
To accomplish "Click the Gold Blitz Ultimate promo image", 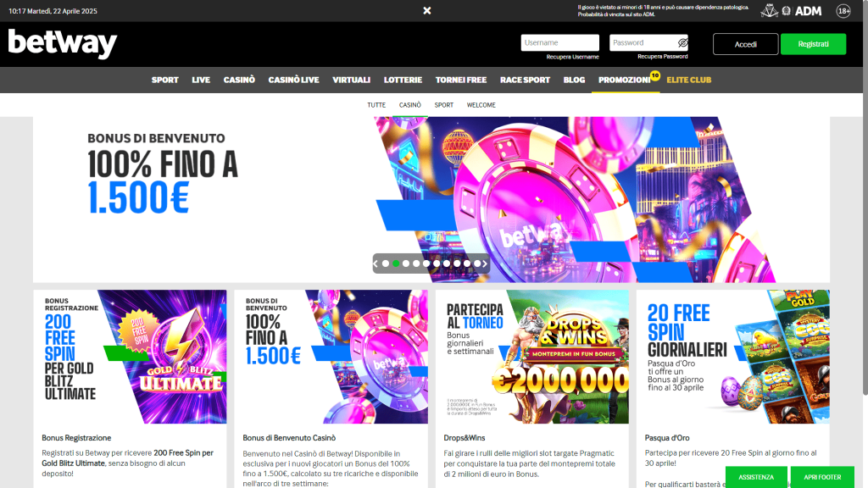I will [131, 356].
